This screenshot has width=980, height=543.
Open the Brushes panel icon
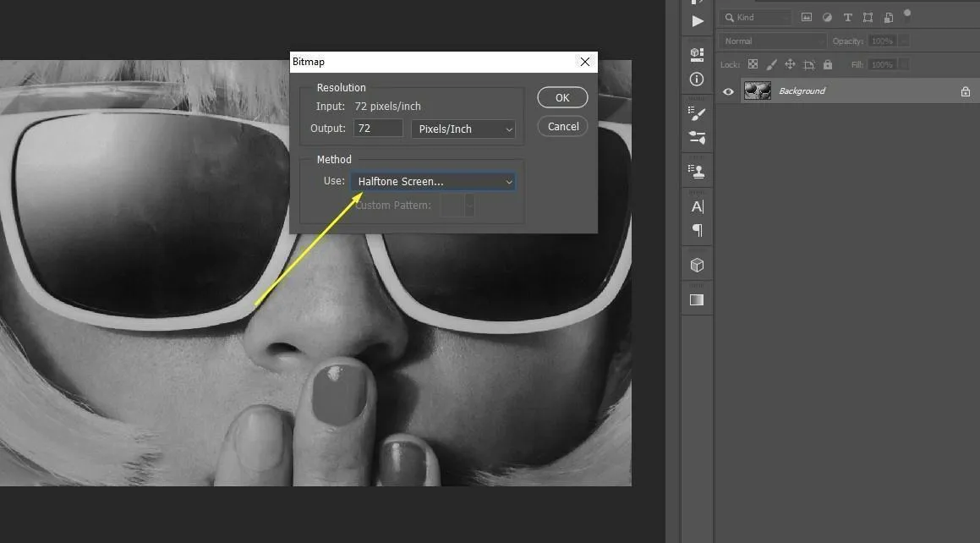tap(697, 113)
